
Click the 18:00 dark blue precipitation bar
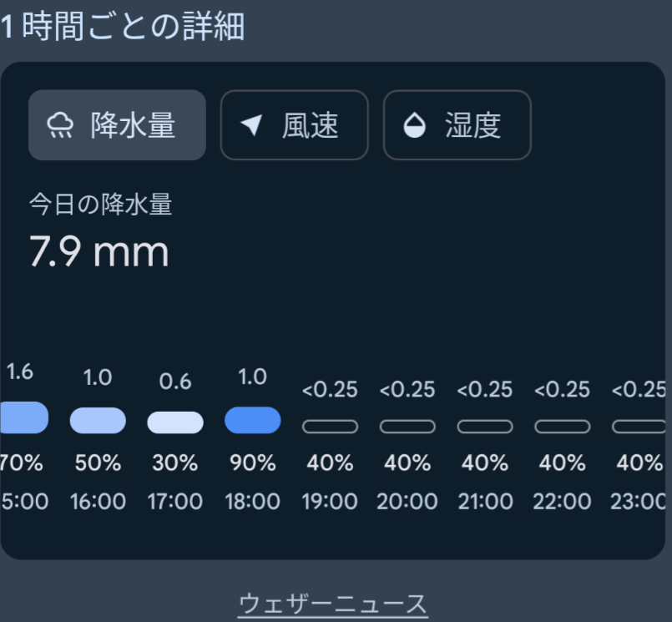click(253, 420)
